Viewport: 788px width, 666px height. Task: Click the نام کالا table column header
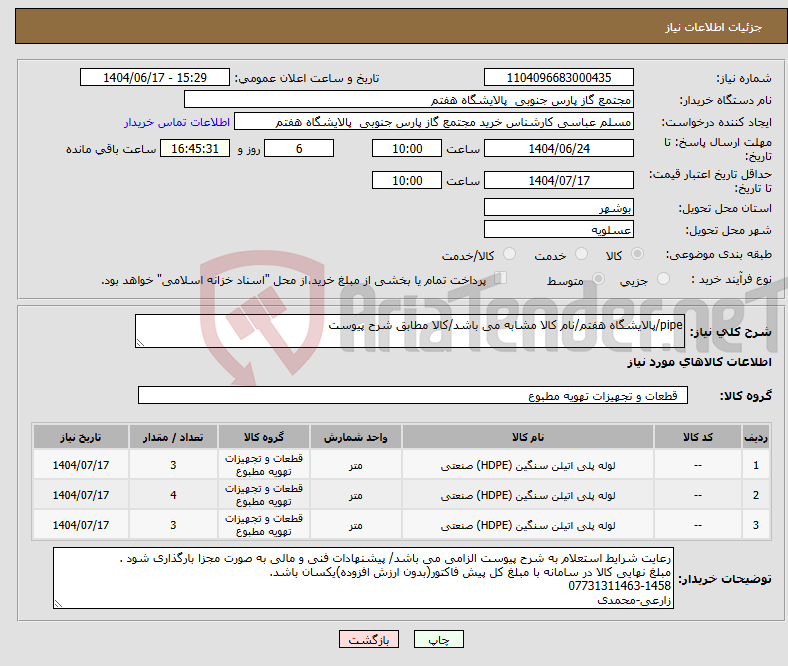coord(527,438)
